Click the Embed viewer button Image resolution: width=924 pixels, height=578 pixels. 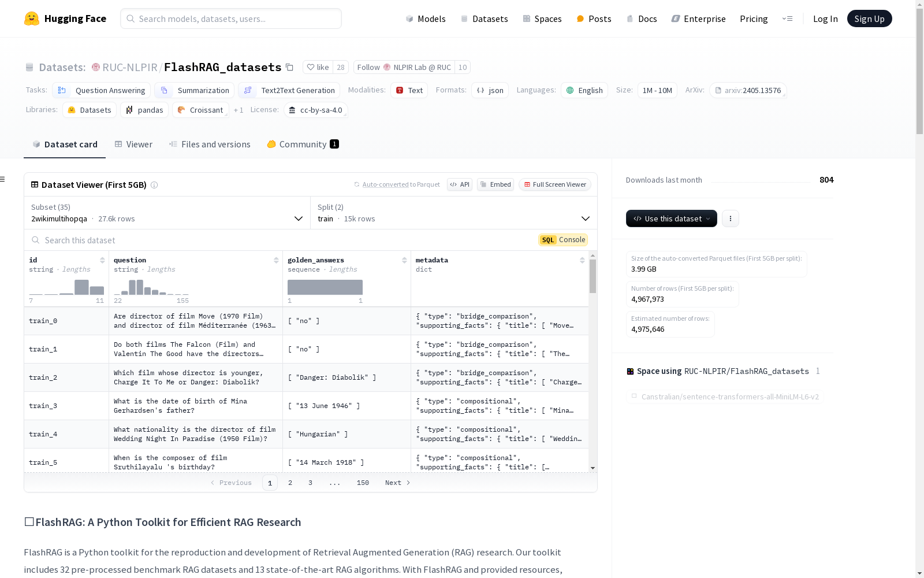pyautogui.click(x=495, y=184)
